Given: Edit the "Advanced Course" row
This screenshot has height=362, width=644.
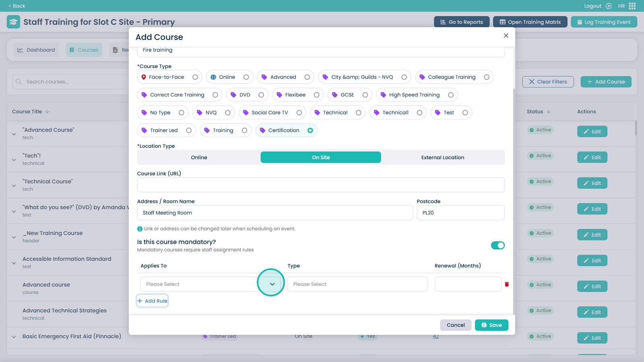Looking at the screenshot, I should (592, 132).
